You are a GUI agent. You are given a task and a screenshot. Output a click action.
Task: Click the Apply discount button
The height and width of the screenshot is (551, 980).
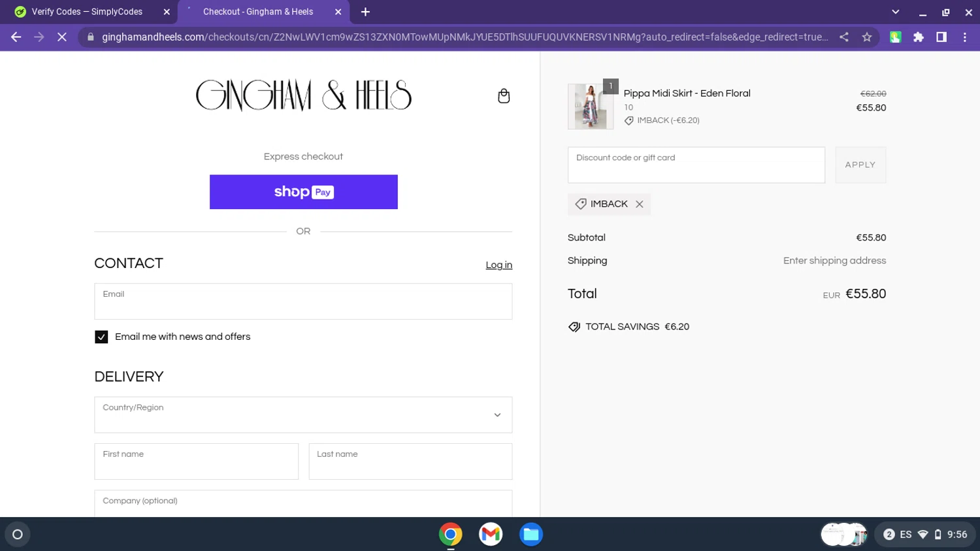coord(860,165)
